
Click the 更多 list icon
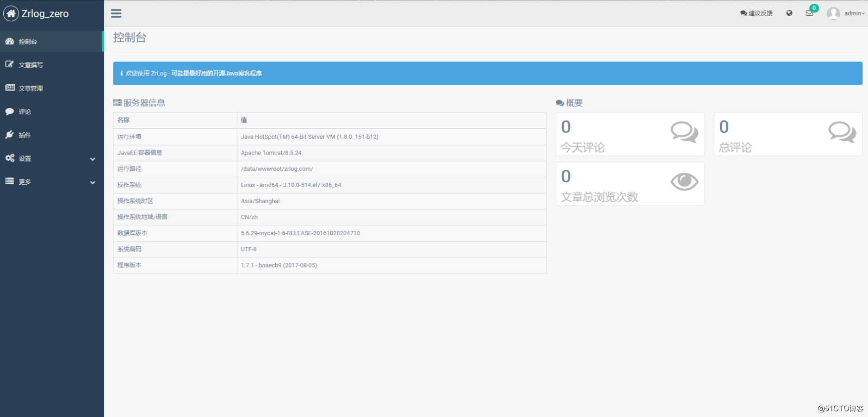(10, 181)
